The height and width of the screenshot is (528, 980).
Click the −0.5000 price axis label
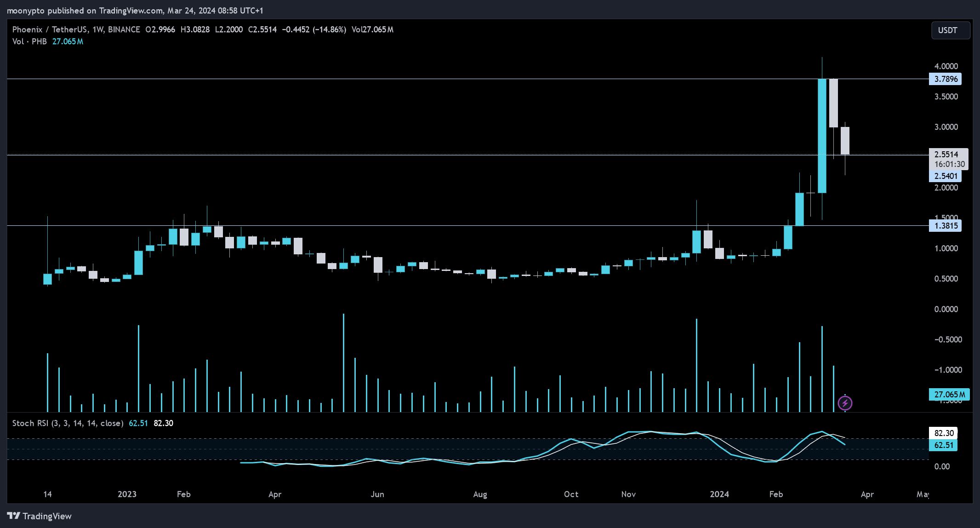tap(948, 339)
